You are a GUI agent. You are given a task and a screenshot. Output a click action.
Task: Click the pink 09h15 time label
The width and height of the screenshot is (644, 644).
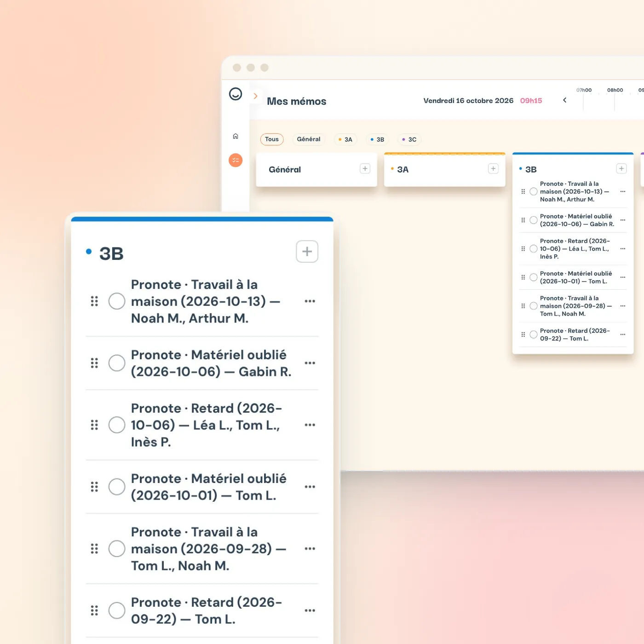[531, 101]
